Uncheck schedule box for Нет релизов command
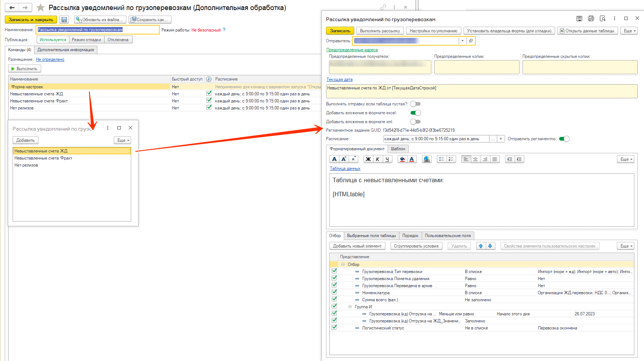Viewport: 644px width, 361px height. click(209, 108)
